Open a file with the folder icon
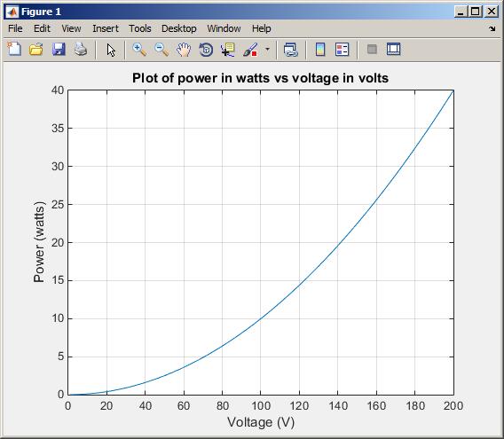 (36, 50)
